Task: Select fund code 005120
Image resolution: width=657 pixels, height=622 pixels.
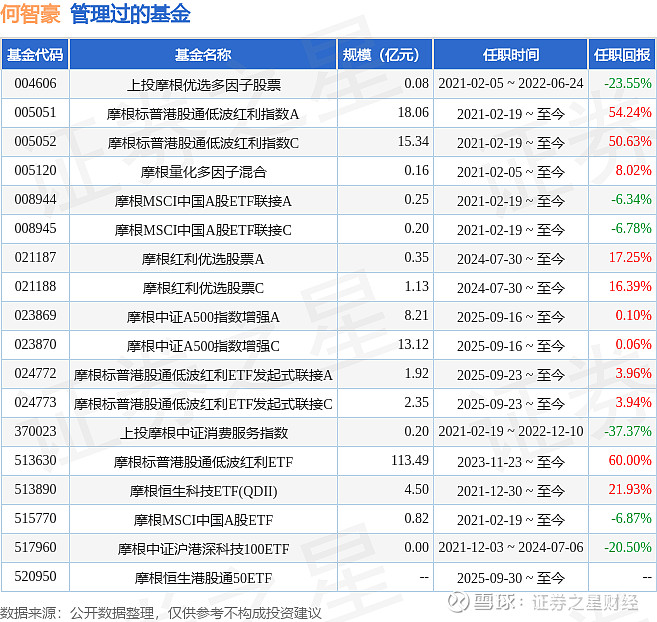Action: pos(35,170)
